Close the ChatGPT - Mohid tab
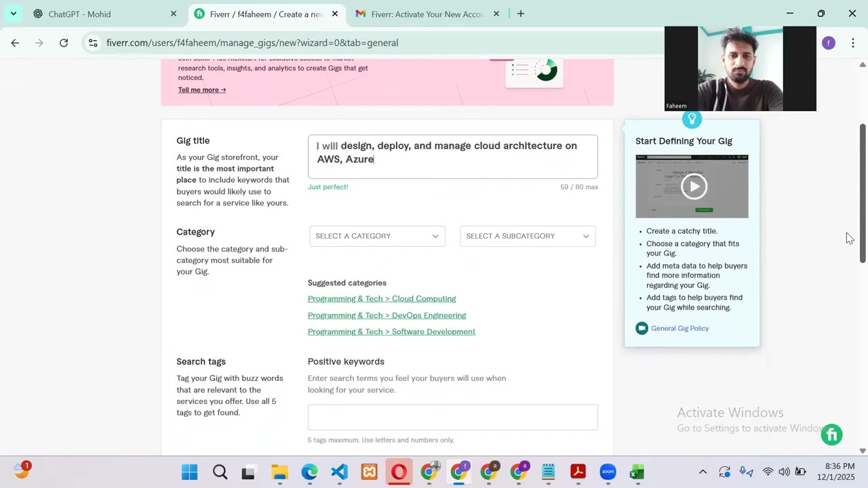The width and height of the screenshot is (868, 488). (174, 14)
